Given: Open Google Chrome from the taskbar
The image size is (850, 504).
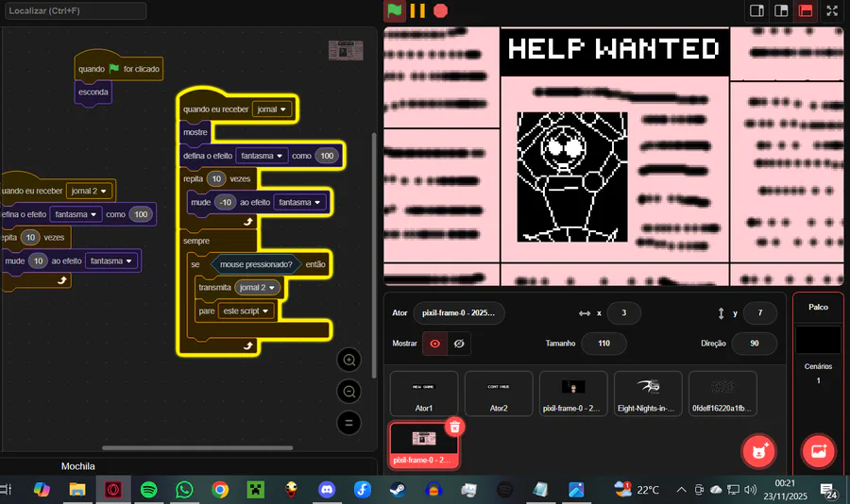Looking at the screenshot, I should coord(220,490).
